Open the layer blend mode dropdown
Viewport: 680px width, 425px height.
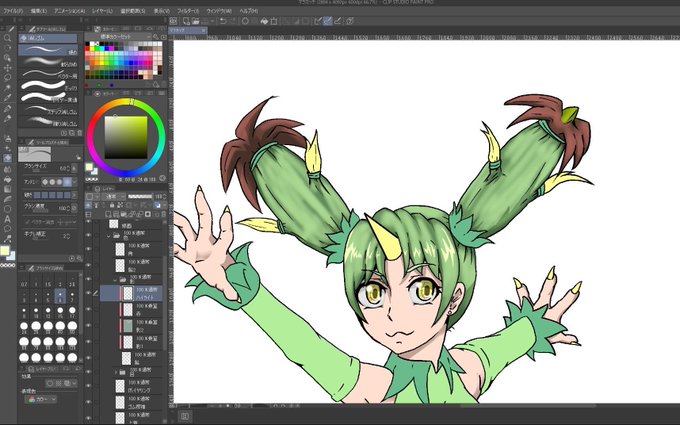[x=112, y=198]
